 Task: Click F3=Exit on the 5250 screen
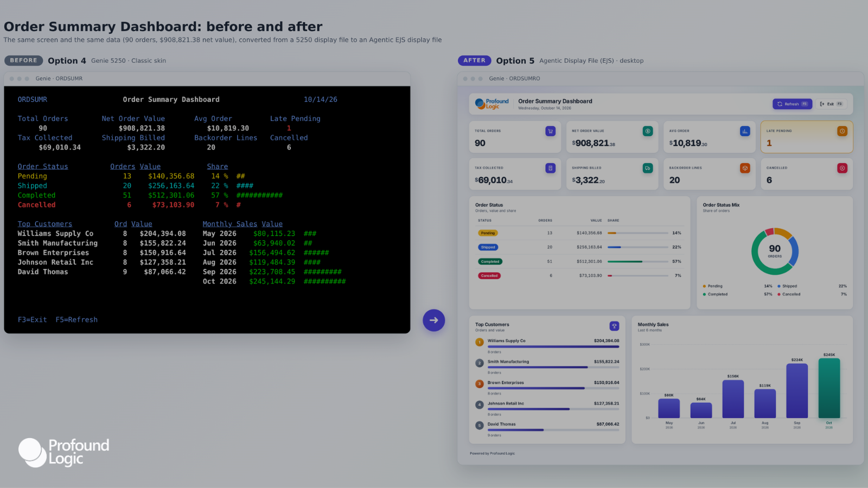tap(32, 320)
